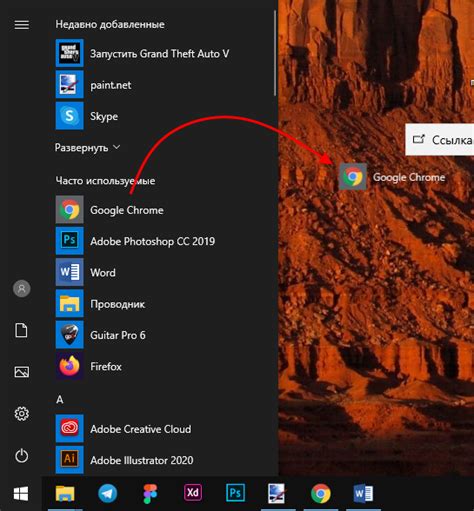Click the letter A section header
Image resolution: width=474 pixels, height=511 pixels.
pos(60,399)
